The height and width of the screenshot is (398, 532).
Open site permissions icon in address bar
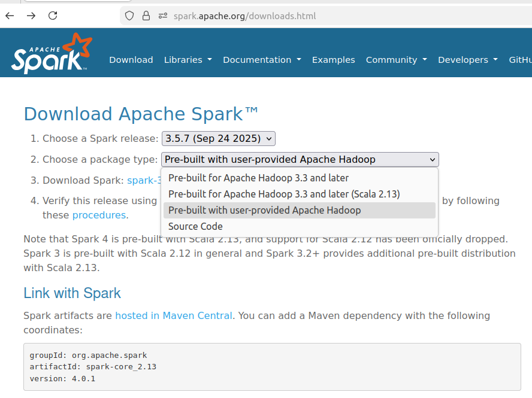163,16
